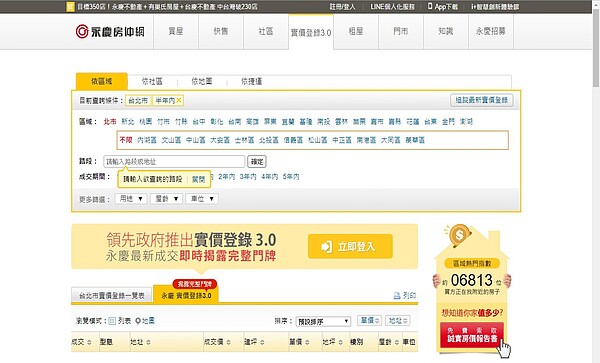Close the 路段 tooltip via 關閉
This screenshot has width=600, height=363.
[x=198, y=179]
